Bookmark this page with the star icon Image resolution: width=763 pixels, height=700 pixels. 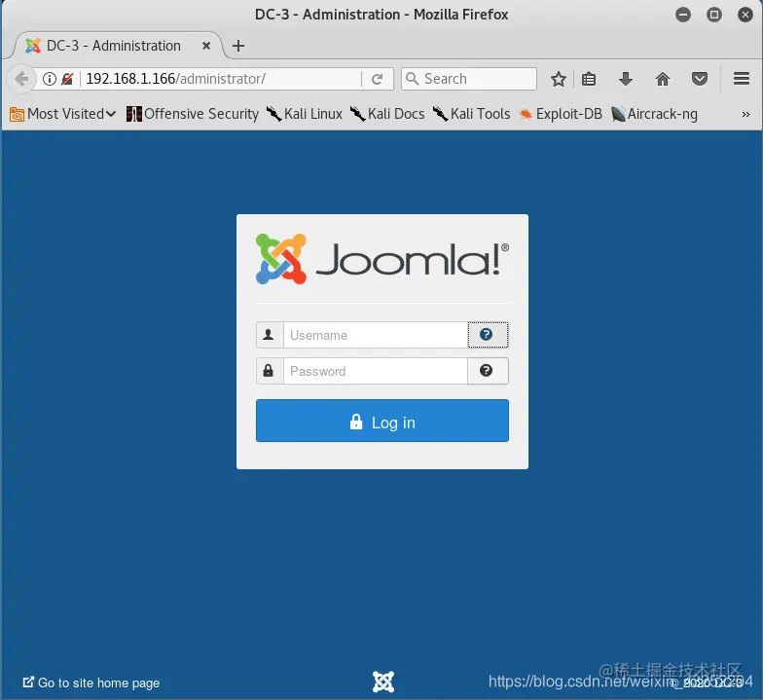click(559, 79)
